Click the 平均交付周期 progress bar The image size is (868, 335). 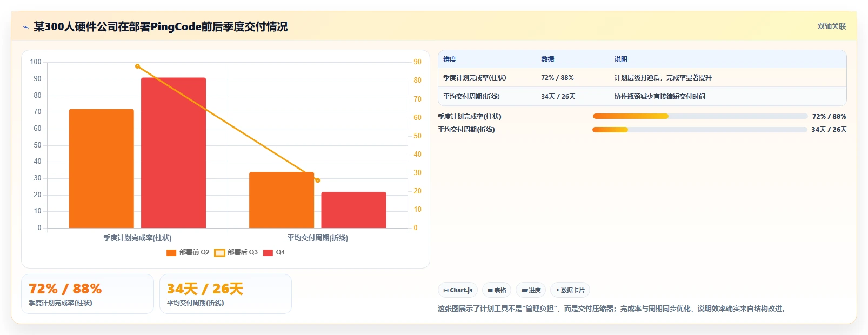699,130
